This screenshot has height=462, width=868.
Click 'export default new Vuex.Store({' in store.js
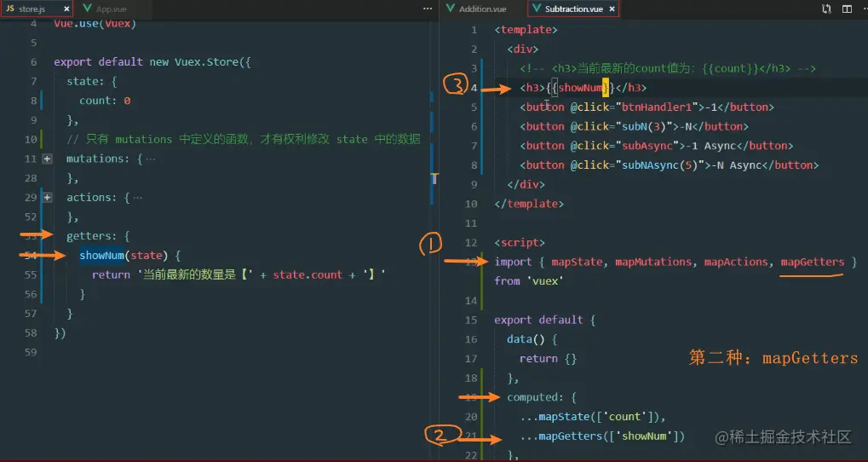click(152, 62)
